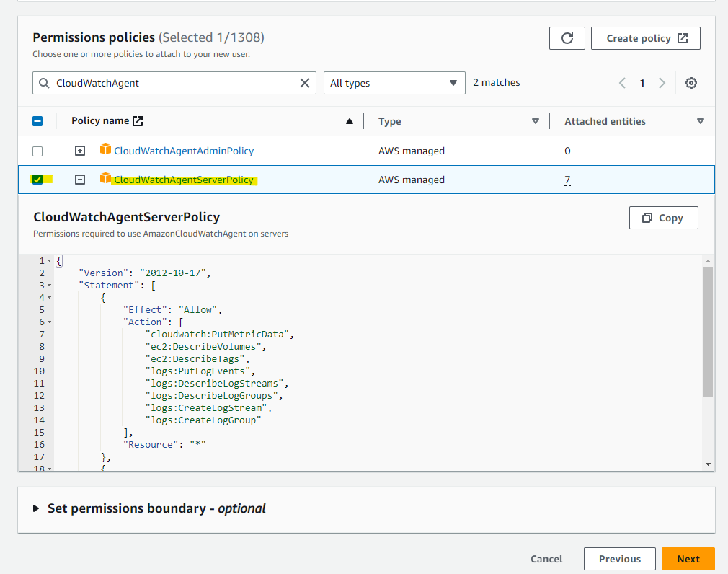Click the 7 attached entities link
The width and height of the screenshot is (728, 574).
pos(567,180)
